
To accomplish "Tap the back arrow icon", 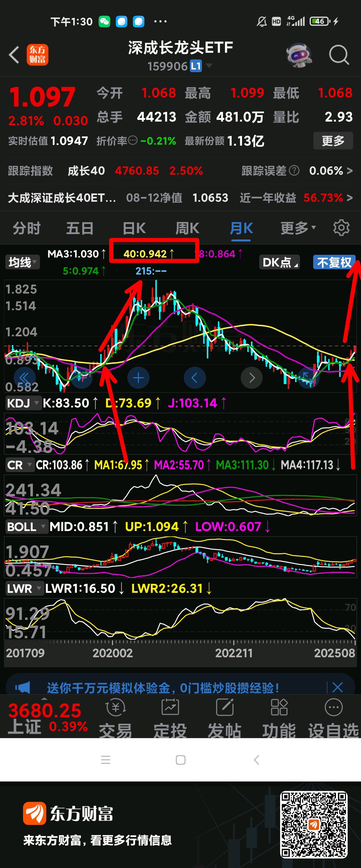I will pos(14,54).
